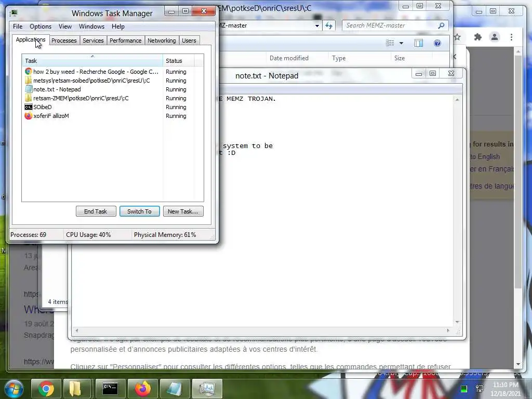This screenshot has height=399, width=532.
Task: Switch to the Users tab
Action: [189, 41]
